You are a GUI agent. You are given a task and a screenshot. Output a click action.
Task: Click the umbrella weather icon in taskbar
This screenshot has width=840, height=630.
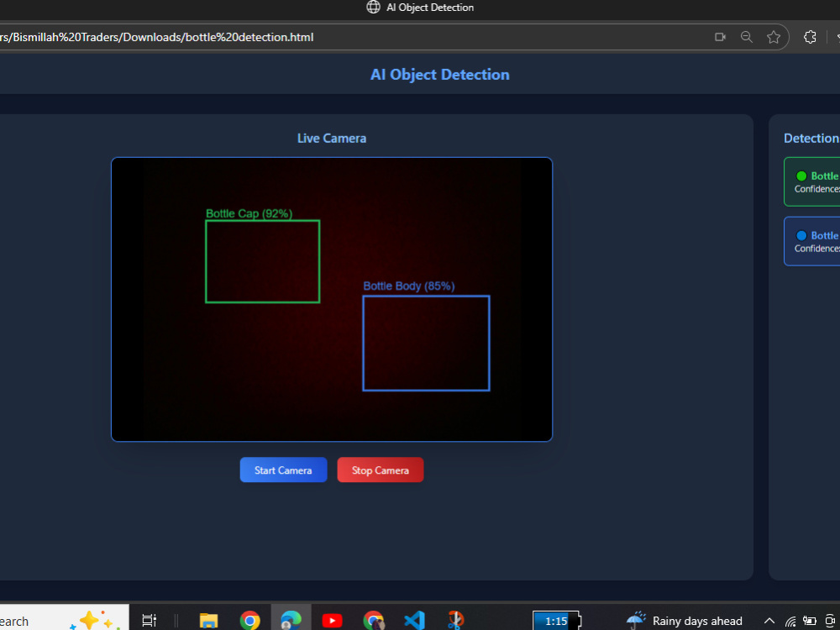coord(636,621)
